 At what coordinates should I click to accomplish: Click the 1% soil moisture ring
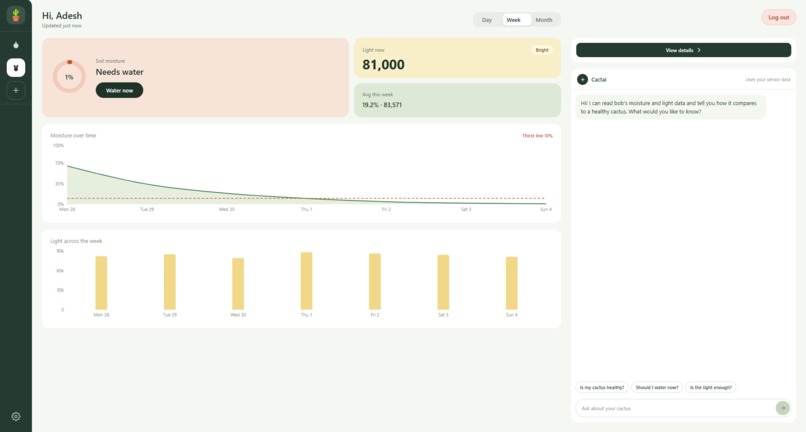tap(69, 77)
